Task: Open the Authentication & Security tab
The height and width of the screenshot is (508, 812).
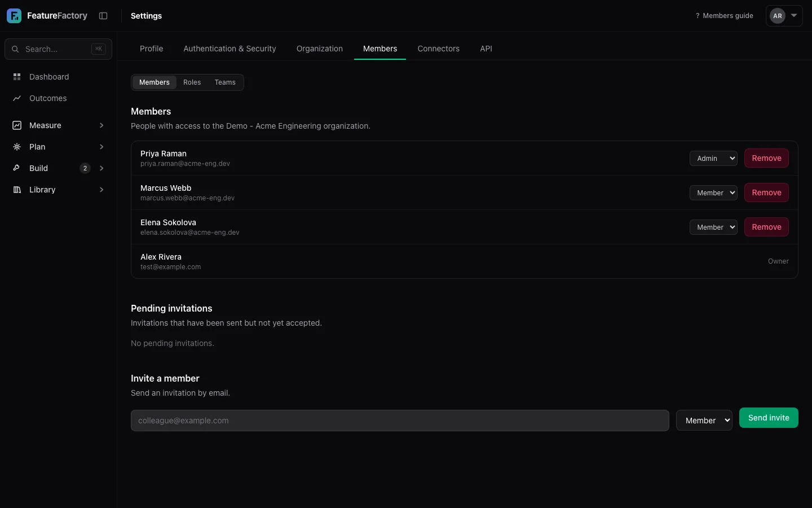Action: 230,49
